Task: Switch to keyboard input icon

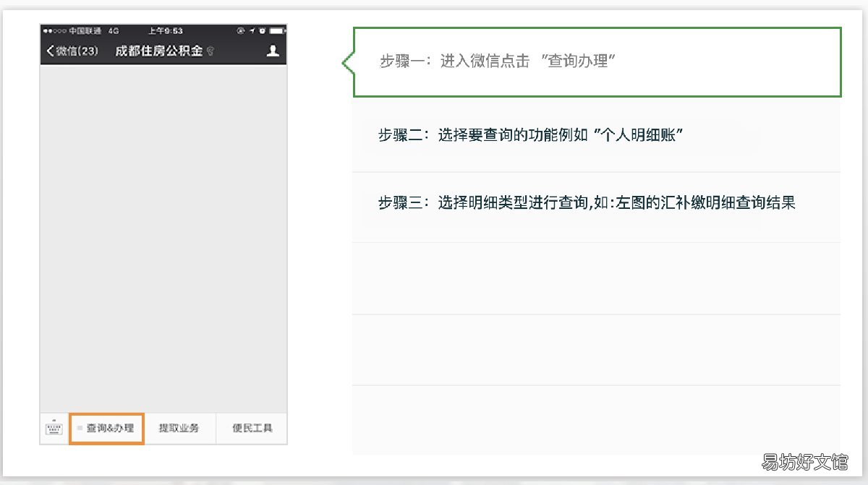Action: click(54, 428)
